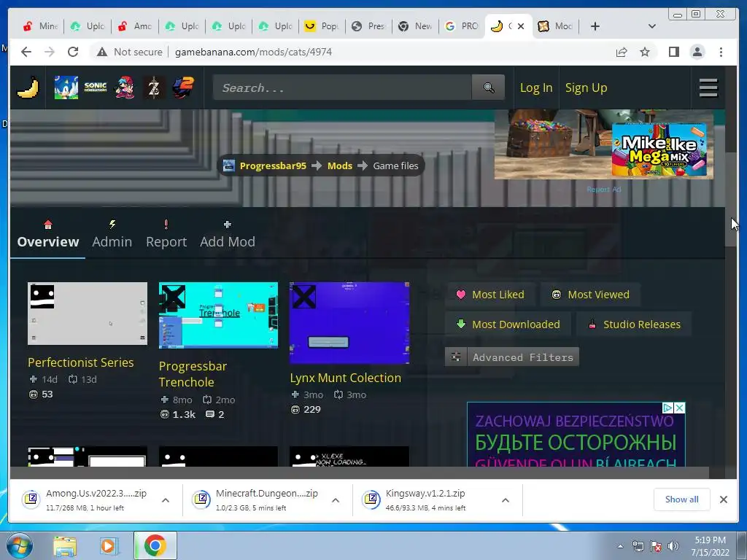Screen dimensions: 747x560
Task: Click the Progressbar95 game icon in breadcrumb
Action: click(228, 166)
